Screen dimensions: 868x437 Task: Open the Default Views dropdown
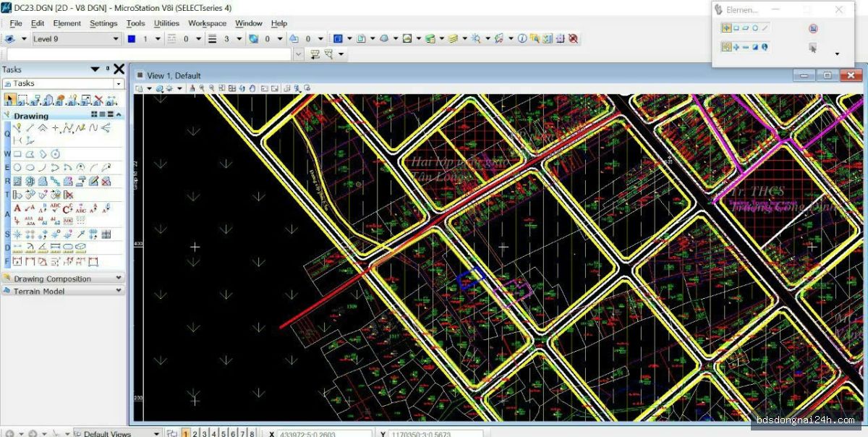(x=117, y=433)
